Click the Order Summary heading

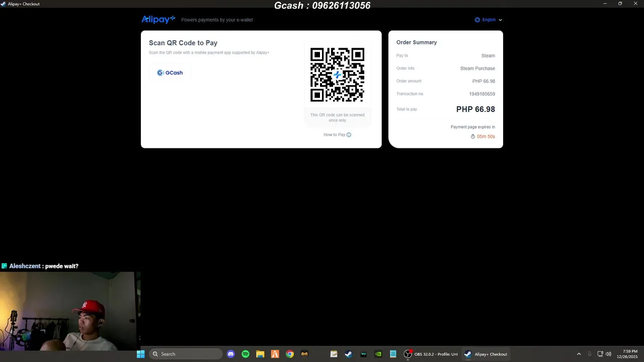pos(417,43)
